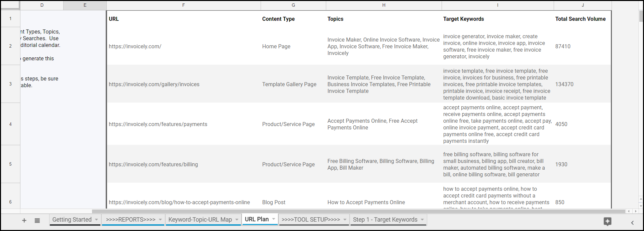Open Getting Started tab dropdown arrow
This screenshot has width=644, height=231.
(x=96, y=220)
